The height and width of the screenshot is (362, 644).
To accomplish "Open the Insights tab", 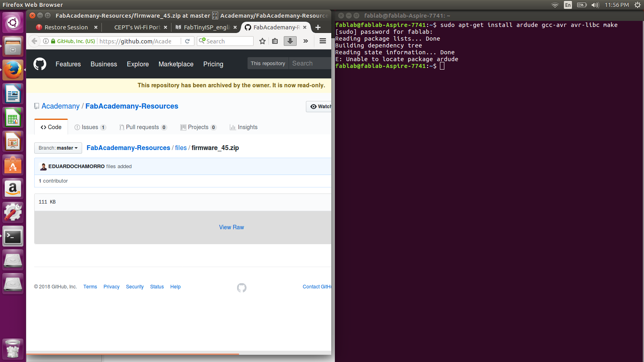I will (244, 127).
